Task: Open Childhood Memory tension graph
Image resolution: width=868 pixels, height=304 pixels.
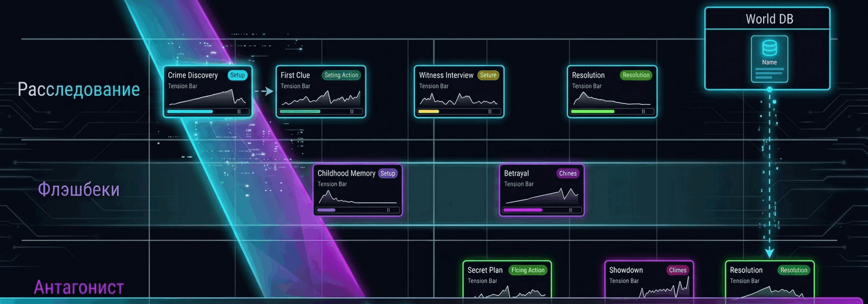Action: click(357, 197)
